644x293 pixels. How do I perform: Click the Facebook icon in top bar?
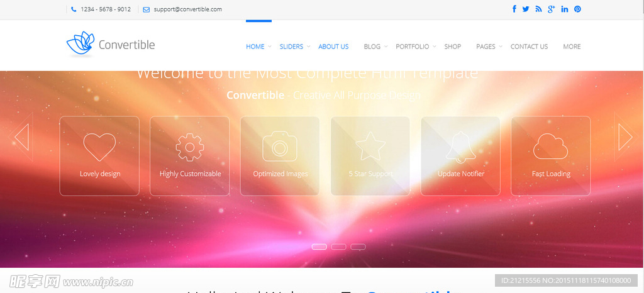click(x=514, y=9)
